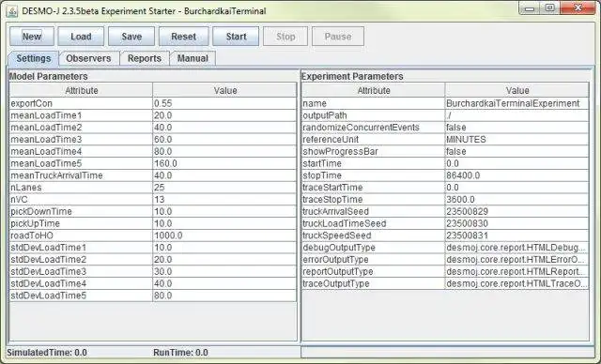Select the meanLoadTime2 attribute cell

pyautogui.click(x=82, y=128)
